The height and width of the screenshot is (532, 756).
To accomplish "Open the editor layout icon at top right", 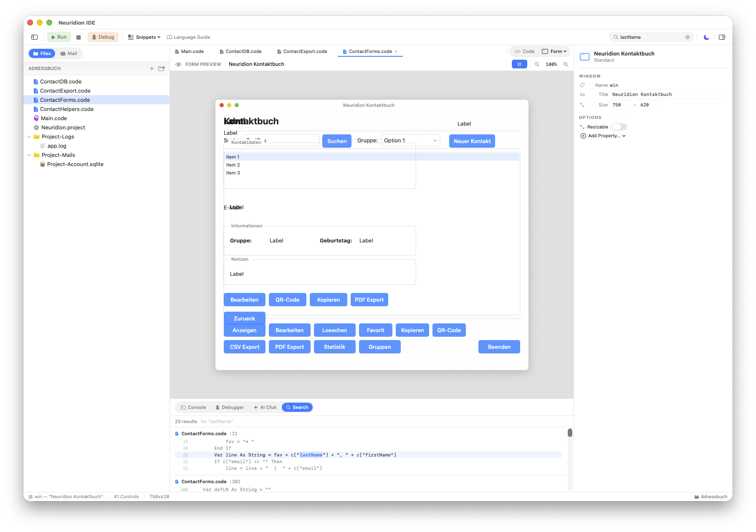I will (x=722, y=37).
